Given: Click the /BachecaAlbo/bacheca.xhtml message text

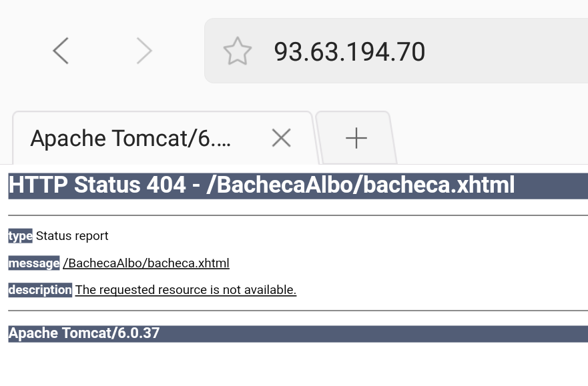Looking at the screenshot, I should coord(146,263).
